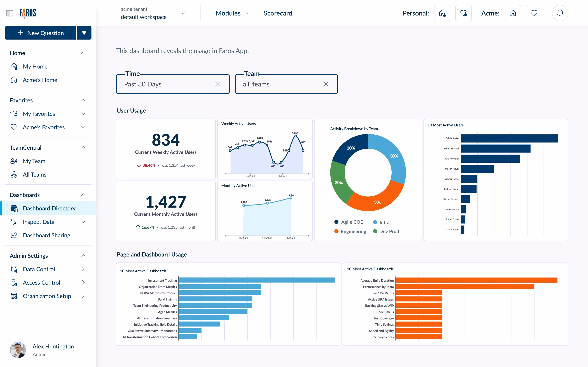Click the Agile COE color swatch
Viewport: 588px width, 367px height.
(336, 222)
